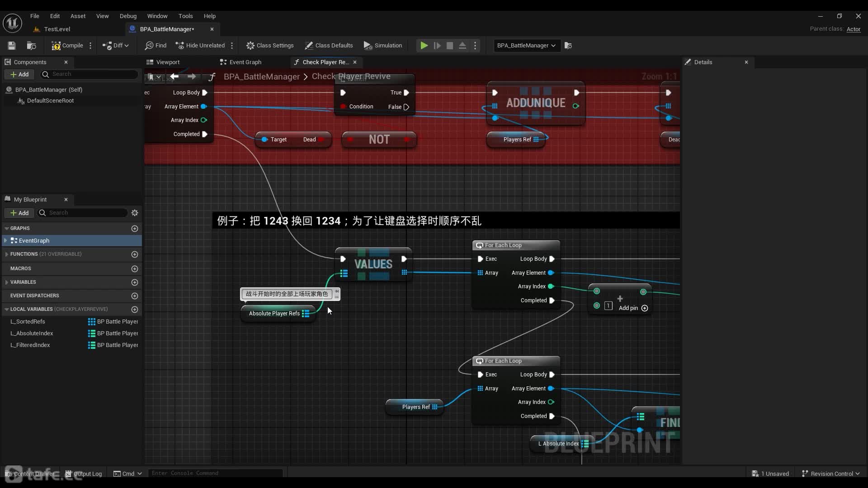Viewport: 868px width, 488px height.
Task: Click the My Blueprint search field
Action: (x=82, y=213)
